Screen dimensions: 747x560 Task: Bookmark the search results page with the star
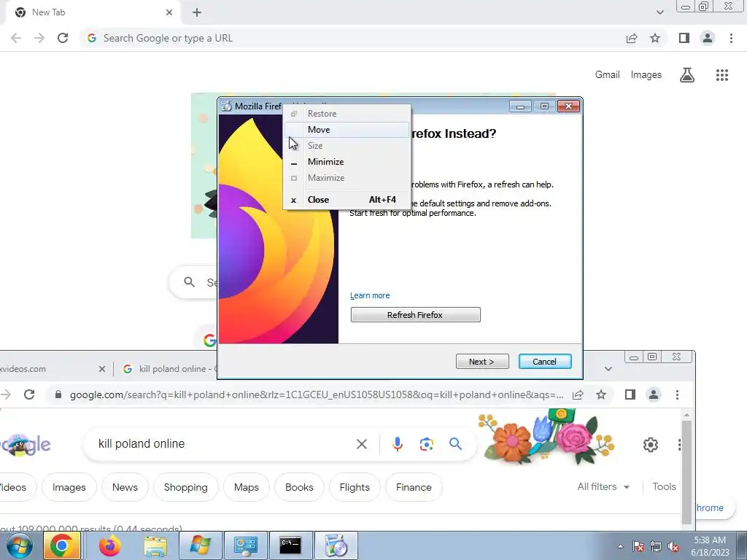601,394
